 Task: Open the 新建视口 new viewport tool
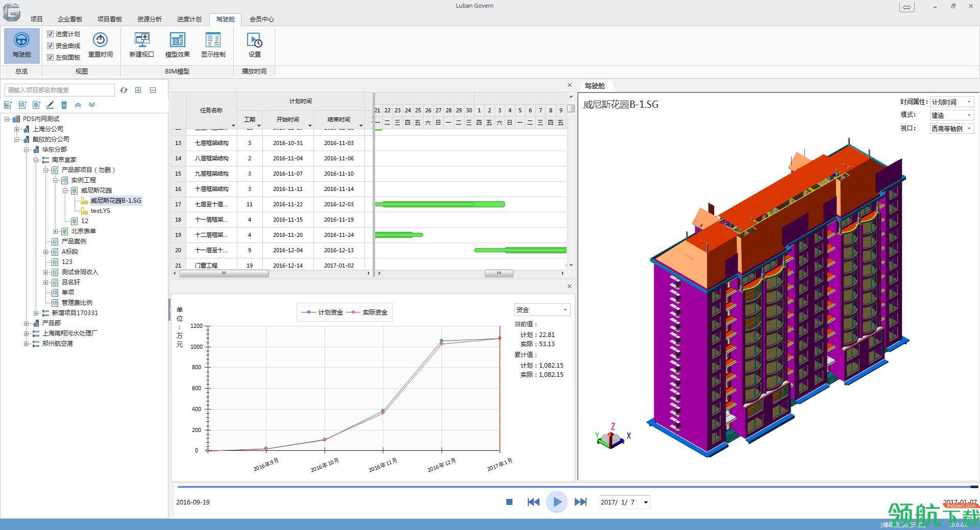tap(141, 45)
